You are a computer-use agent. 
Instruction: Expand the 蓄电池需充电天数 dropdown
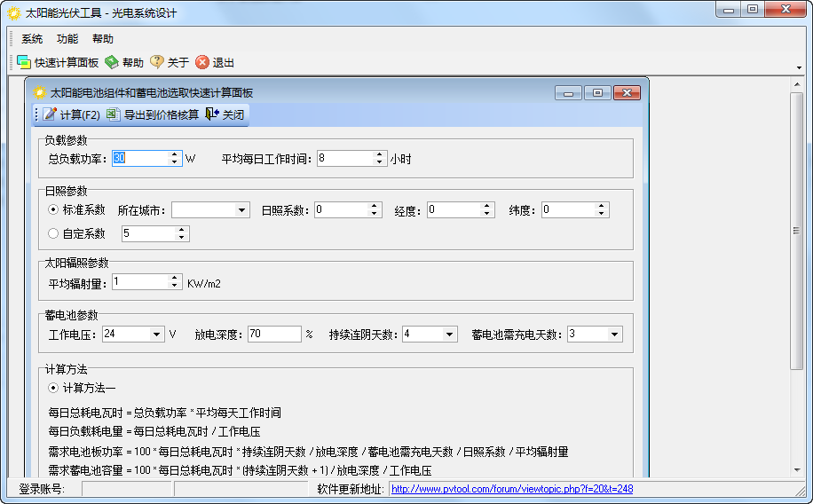[x=614, y=335]
